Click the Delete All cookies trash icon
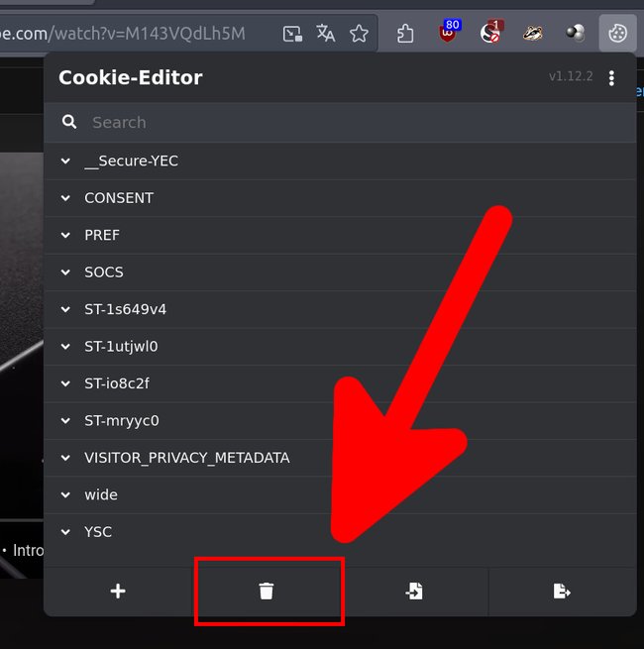The width and height of the screenshot is (644, 649). [x=267, y=591]
